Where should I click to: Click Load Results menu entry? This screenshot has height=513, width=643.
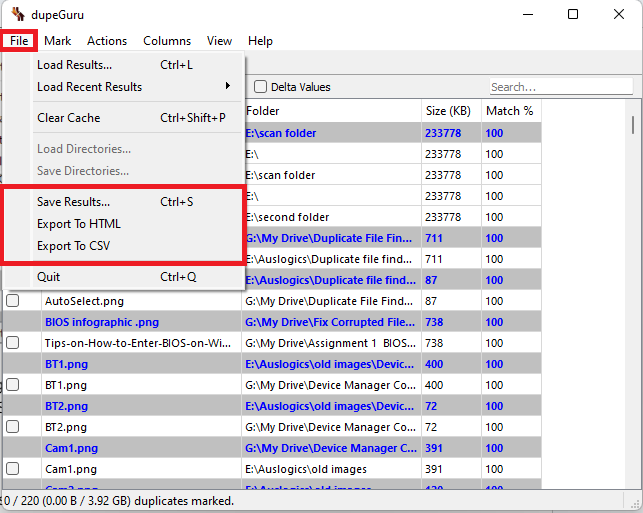(74, 65)
